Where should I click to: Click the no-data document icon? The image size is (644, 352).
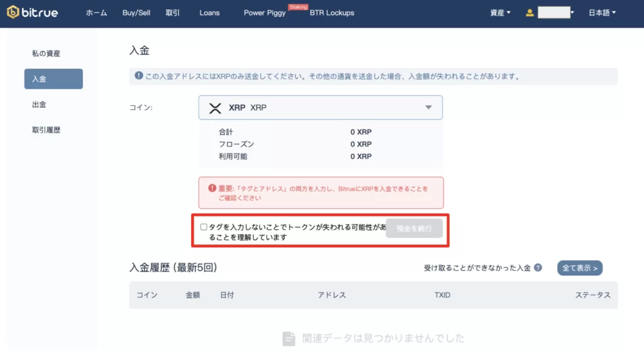pyautogui.click(x=289, y=339)
